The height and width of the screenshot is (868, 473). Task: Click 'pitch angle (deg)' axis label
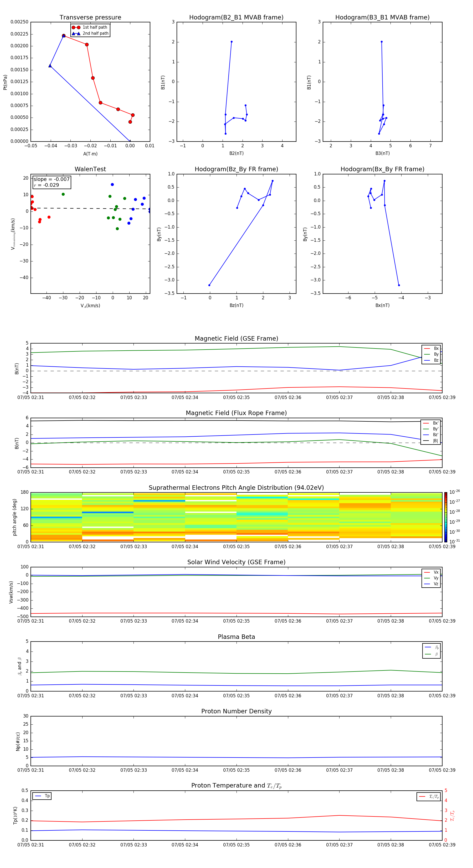coord(14,517)
